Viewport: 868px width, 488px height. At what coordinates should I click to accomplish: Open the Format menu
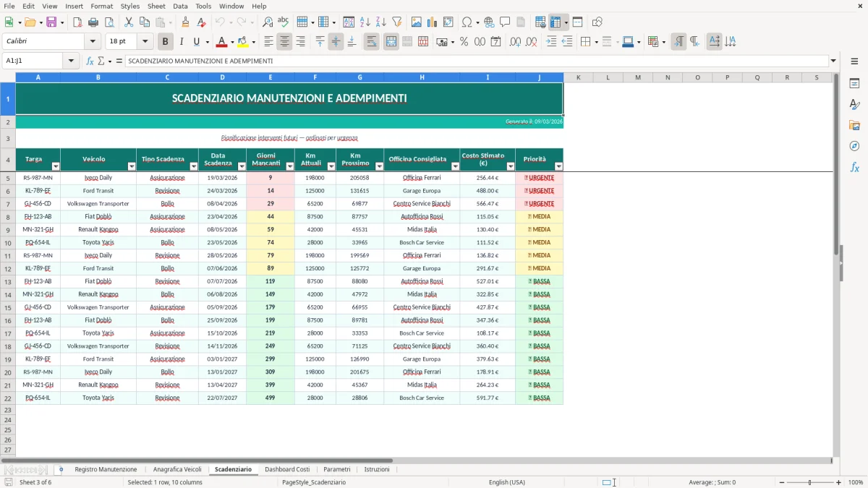pos(101,6)
